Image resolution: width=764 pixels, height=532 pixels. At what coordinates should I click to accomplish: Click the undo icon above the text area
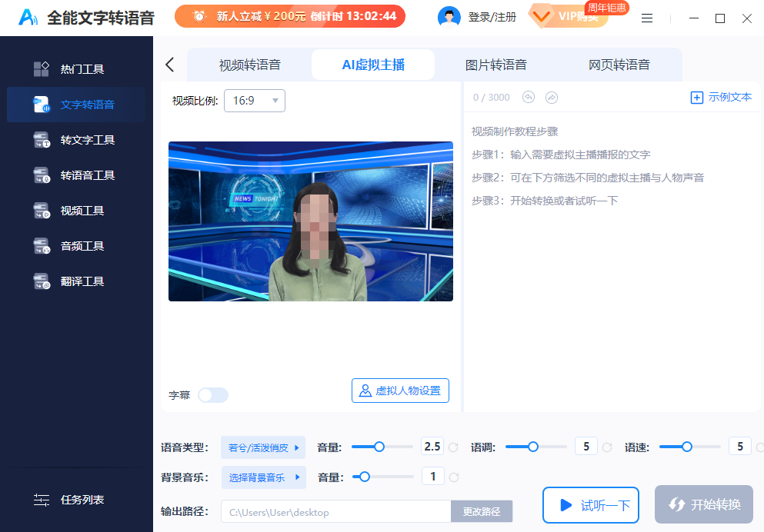click(527, 97)
